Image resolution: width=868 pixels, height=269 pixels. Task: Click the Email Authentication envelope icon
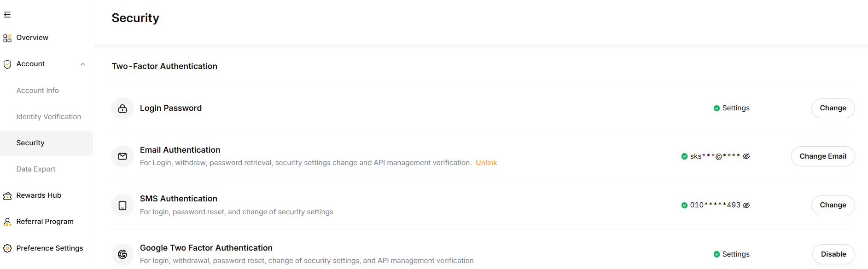[x=122, y=156]
